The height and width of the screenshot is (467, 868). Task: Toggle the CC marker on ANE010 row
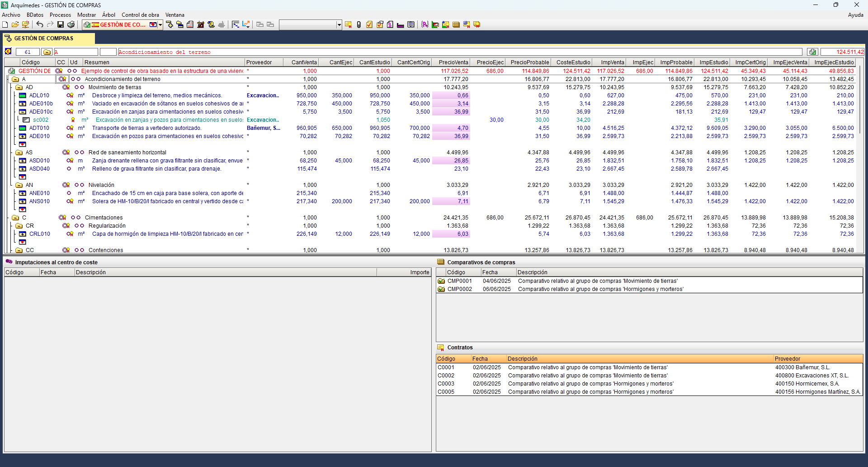69,193
